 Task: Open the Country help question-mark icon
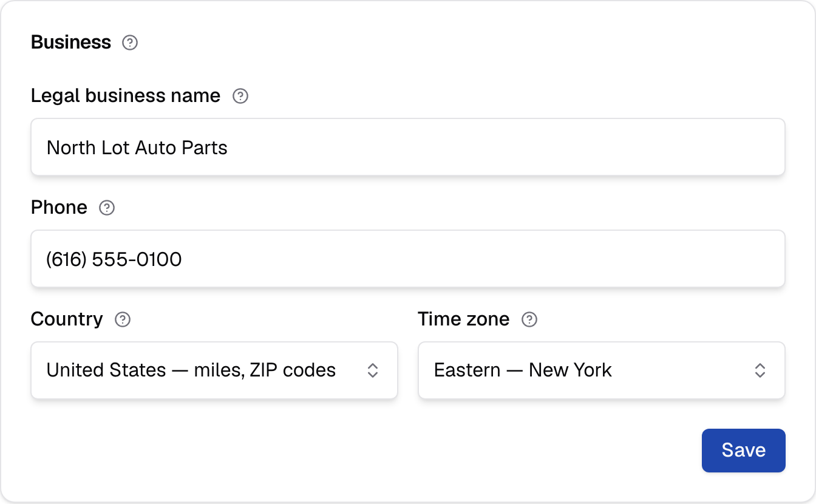coord(123,319)
